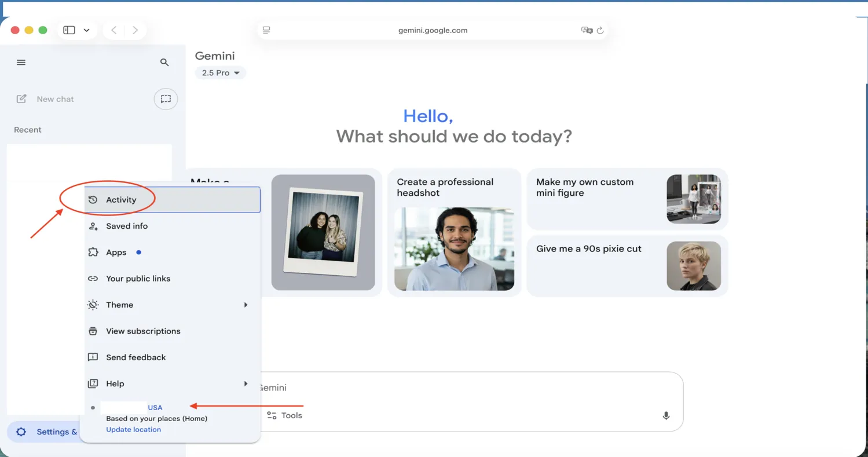
Task: Toggle the Safari sidebar button
Action: 69,30
